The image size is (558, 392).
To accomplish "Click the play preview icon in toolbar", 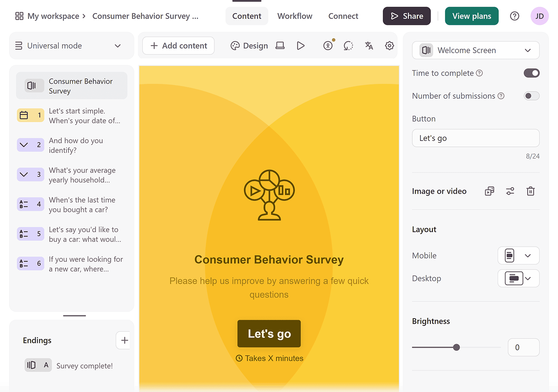I will tap(301, 46).
